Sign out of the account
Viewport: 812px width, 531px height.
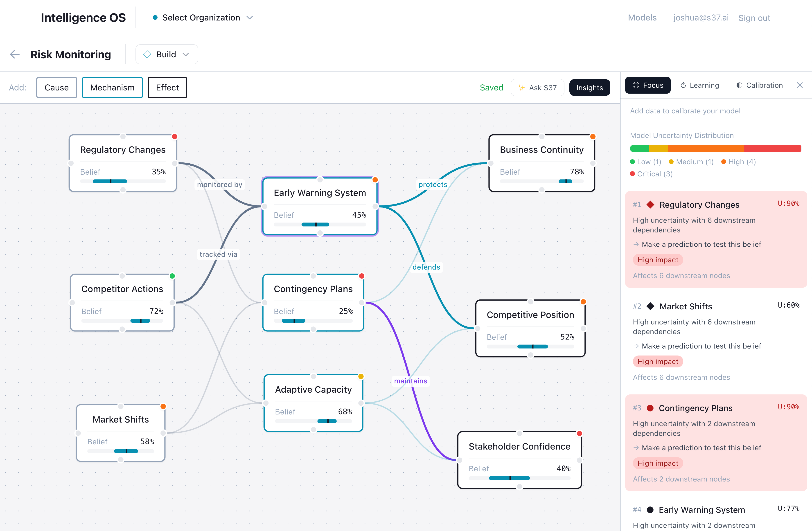click(754, 18)
